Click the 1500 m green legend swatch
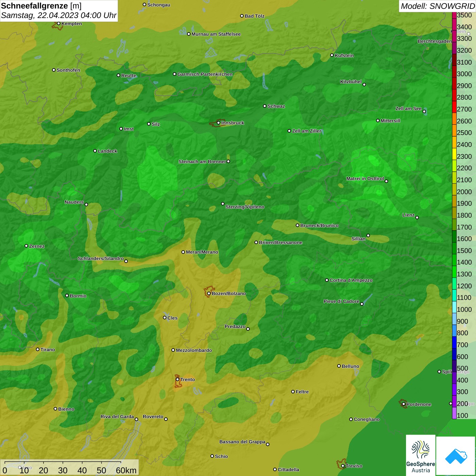Viewport: 476px width, 476px height. (454, 248)
